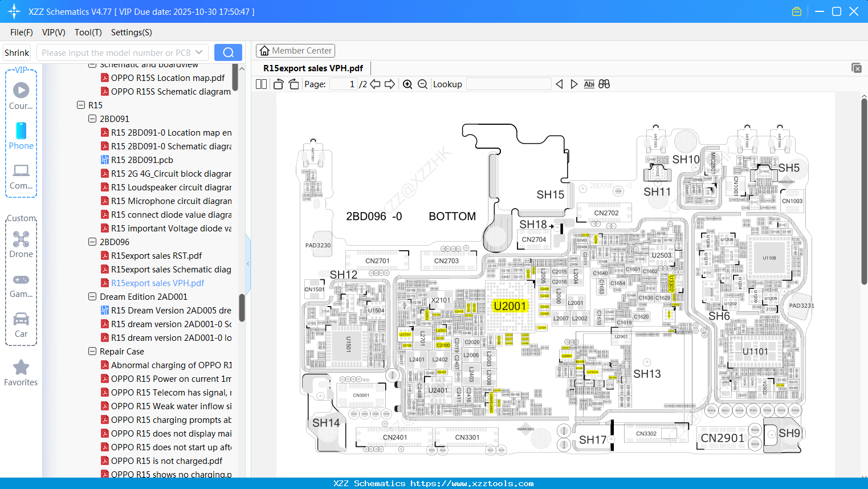Open the xzztools.com link in status bar

point(472,483)
